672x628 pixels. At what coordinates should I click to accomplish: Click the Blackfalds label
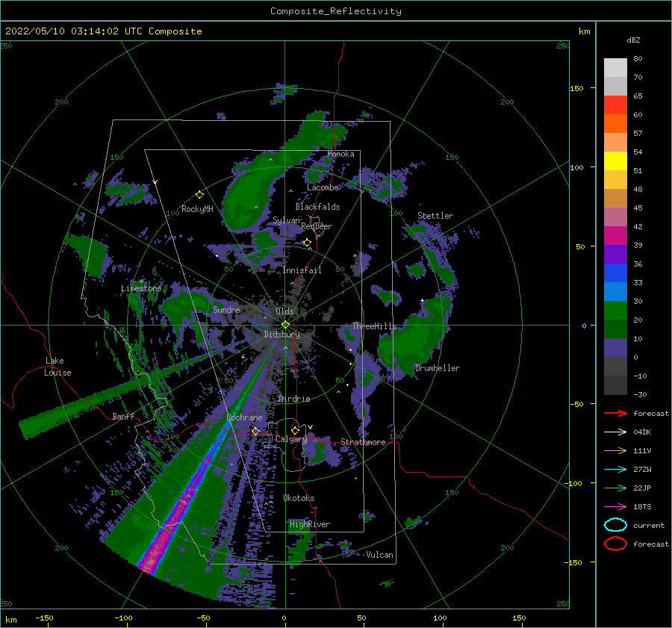click(x=317, y=207)
